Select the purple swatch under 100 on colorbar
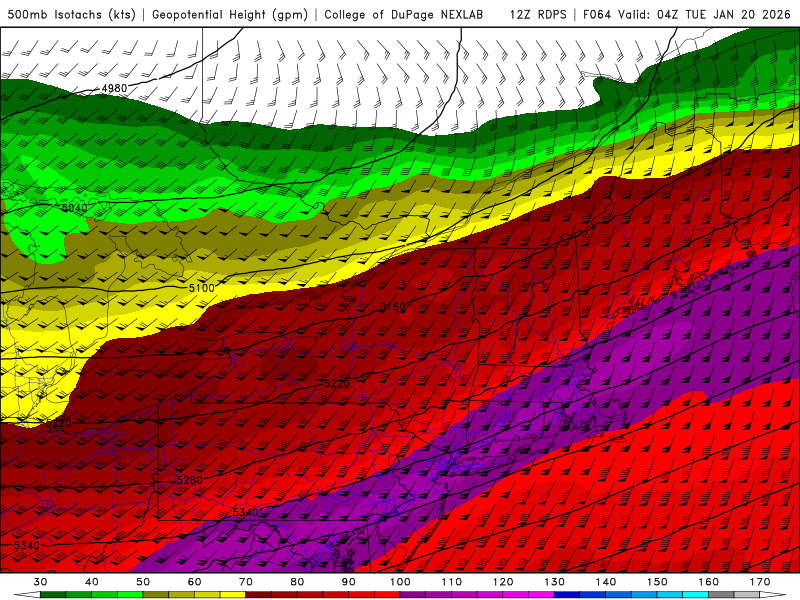 coord(413,595)
